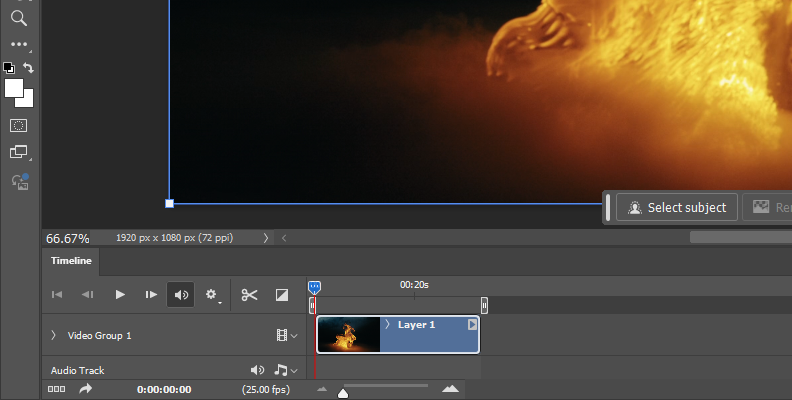
Task: Expand the Video Group 1 track
Action: click(53, 336)
